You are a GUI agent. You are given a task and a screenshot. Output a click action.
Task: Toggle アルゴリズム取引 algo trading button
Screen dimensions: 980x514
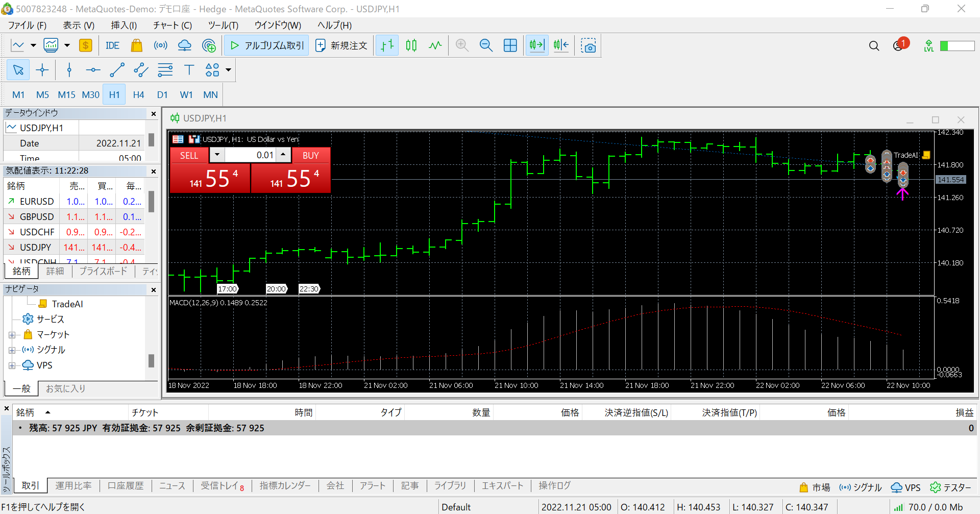pyautogui.click(x=267, y=45)
